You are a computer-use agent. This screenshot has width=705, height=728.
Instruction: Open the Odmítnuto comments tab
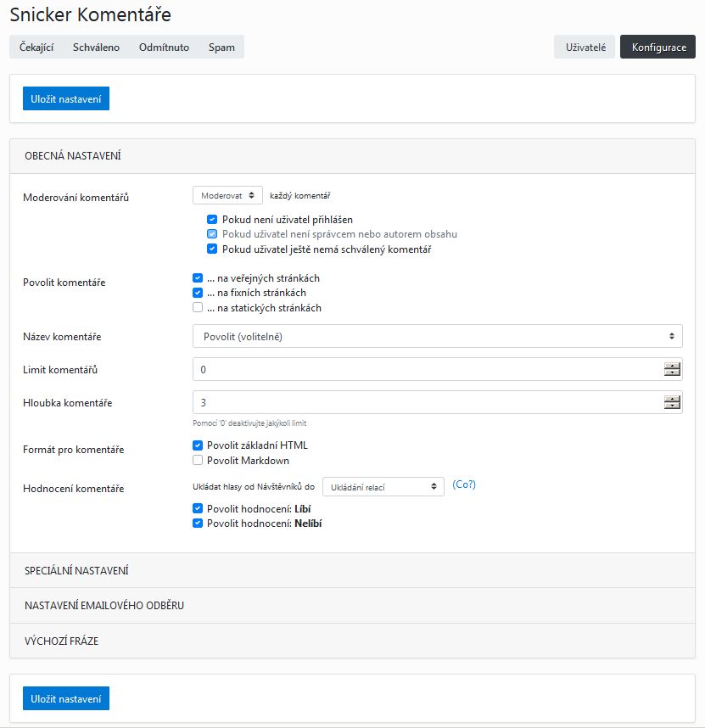[164, 48]
